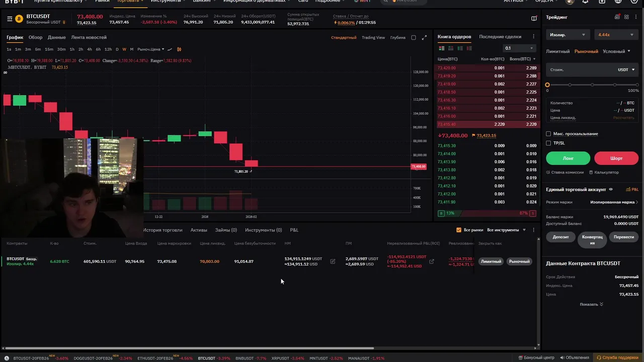Click the Перевести transfer button
The width and height of the screenshot is (644, 362).
(x=624, y=237)
